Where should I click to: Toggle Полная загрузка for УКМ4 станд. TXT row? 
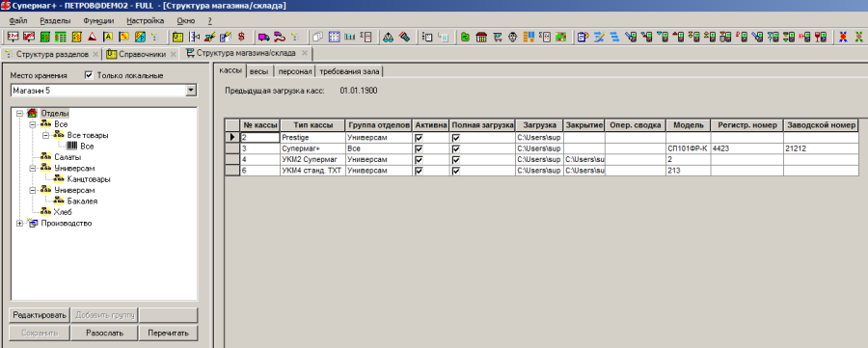[456, 171]
